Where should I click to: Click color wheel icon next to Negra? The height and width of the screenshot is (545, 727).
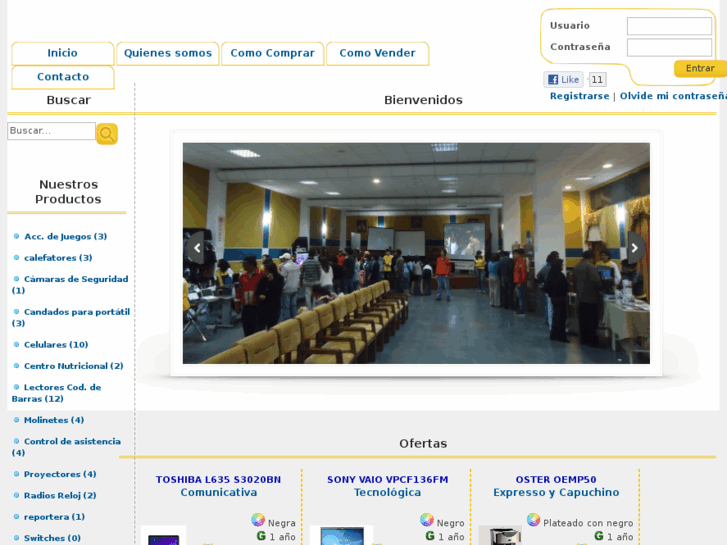pos(258,520)
